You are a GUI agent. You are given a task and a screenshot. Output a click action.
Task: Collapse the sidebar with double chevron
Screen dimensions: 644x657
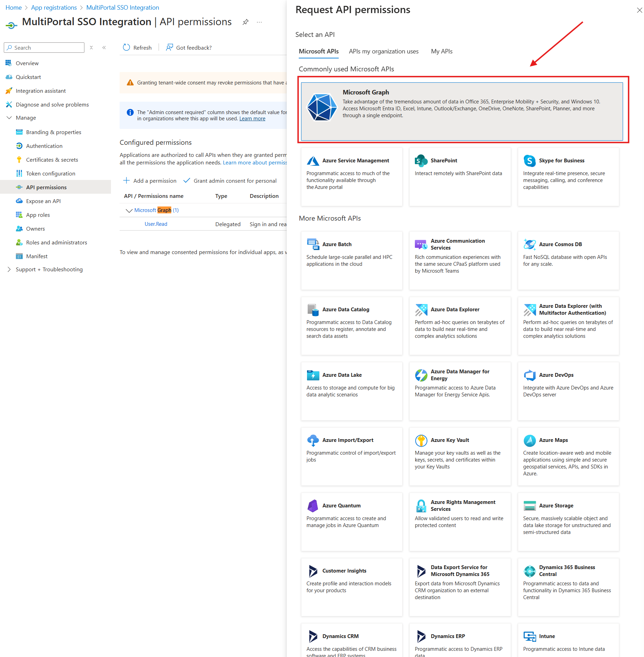104,48
